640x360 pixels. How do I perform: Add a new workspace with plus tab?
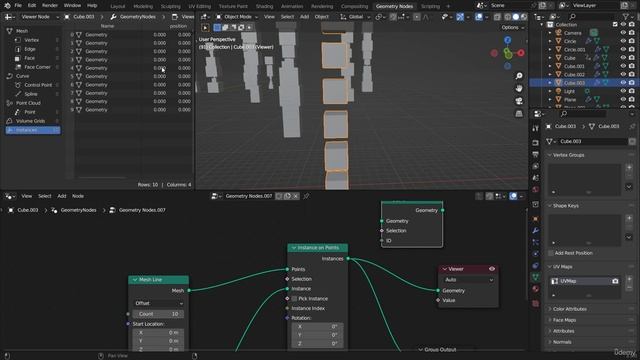pyautogui.click(x=448, y=7)
